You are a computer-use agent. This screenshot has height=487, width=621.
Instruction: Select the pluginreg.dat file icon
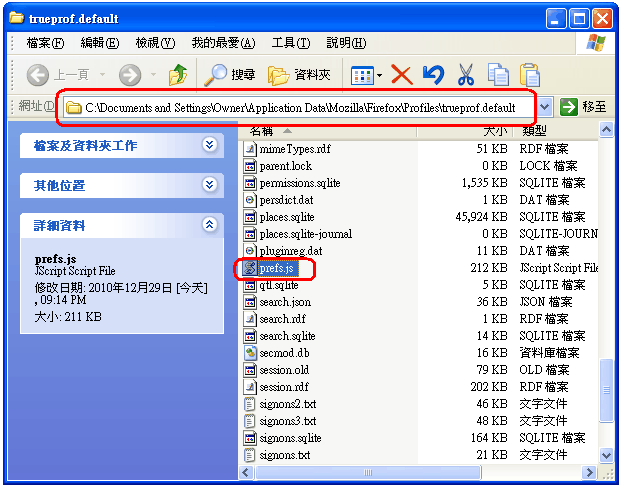click(250, 251)
